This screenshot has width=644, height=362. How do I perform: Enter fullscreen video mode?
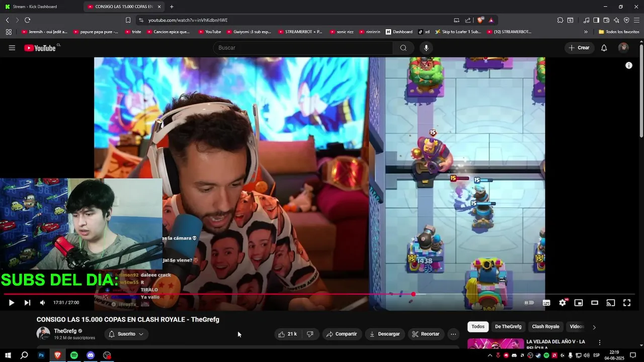tap(627, 303)
